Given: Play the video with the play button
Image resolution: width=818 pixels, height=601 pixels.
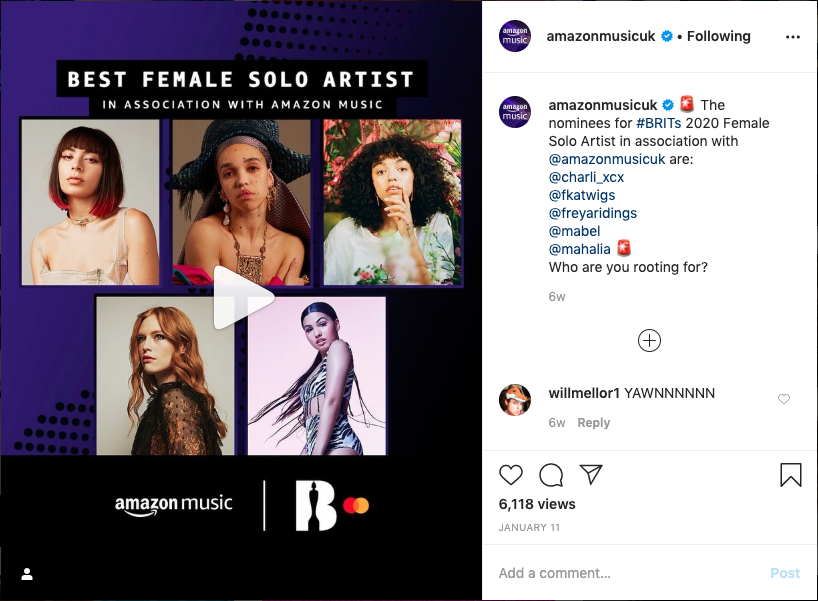Looking at the screenshot, I should pyautogui.click(x=243, y=298).
